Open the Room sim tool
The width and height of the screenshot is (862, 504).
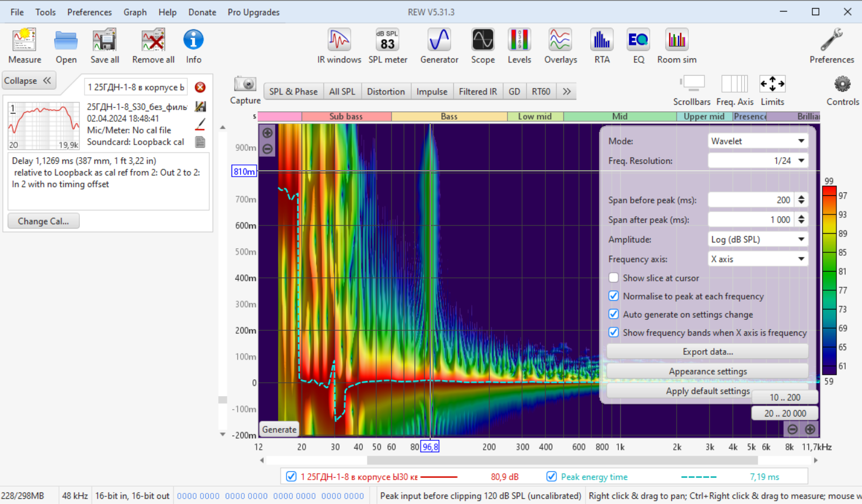pos(677,40)
